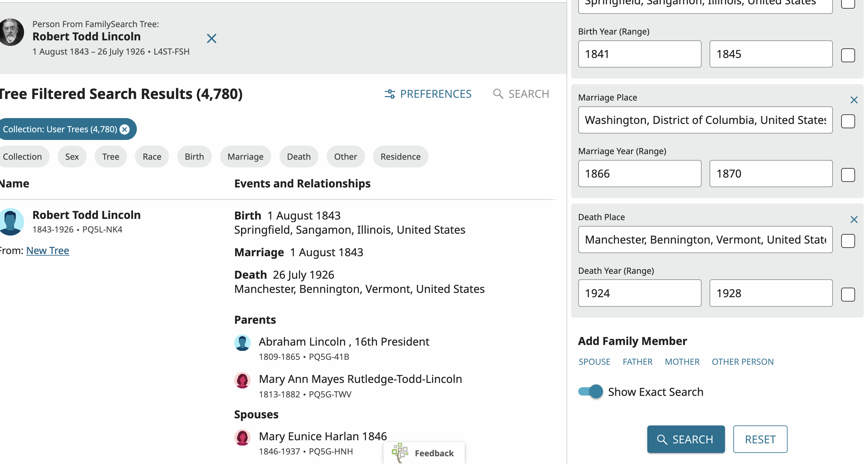Click Mary Eunice Harlan's spouse avatar icon

[242, 437]
